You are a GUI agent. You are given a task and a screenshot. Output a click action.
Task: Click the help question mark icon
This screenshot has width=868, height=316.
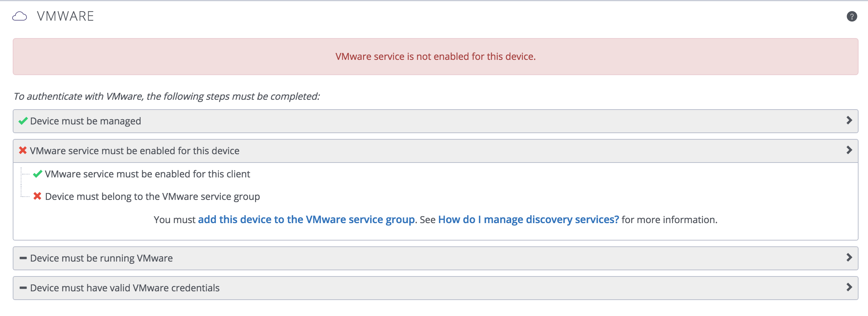tap(852, 16)
